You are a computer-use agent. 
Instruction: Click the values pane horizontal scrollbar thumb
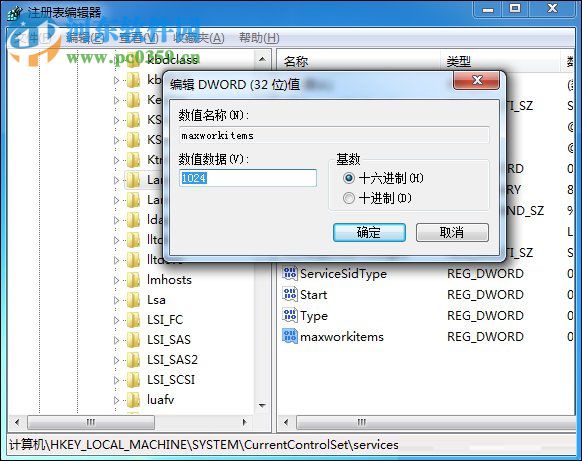coord(436,422)
